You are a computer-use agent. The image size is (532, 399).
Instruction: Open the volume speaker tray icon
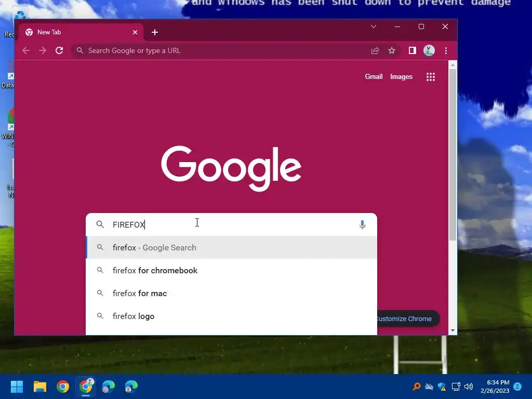469,387
